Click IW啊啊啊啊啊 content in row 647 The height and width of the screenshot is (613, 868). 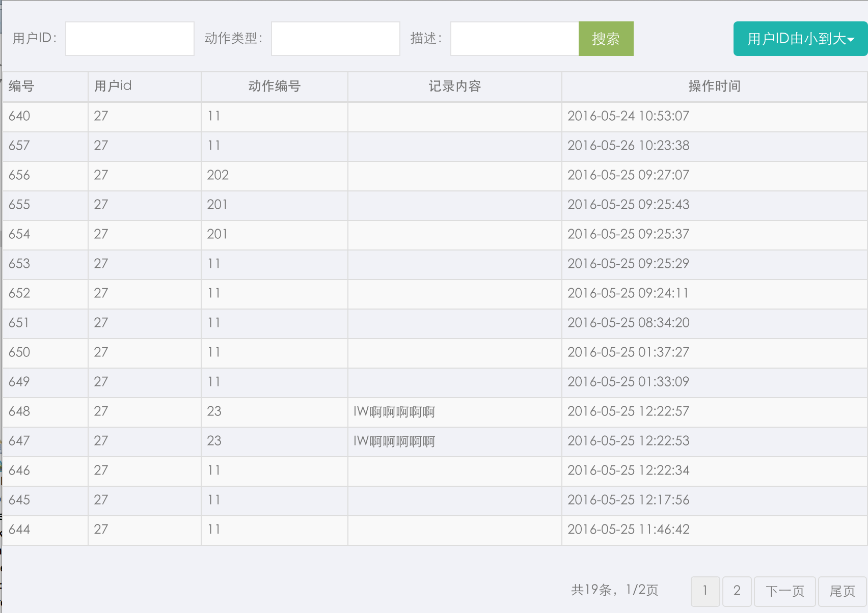[x=394, y=441]
